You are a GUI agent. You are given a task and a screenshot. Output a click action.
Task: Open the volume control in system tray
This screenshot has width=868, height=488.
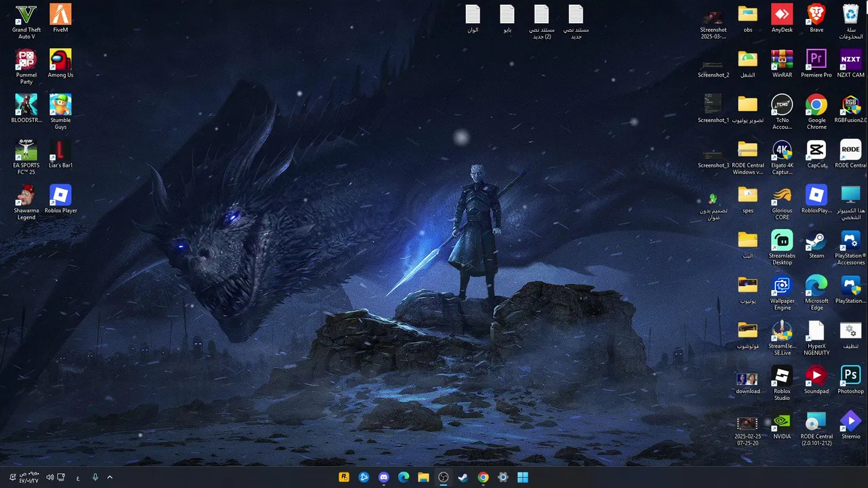(50, 477)
